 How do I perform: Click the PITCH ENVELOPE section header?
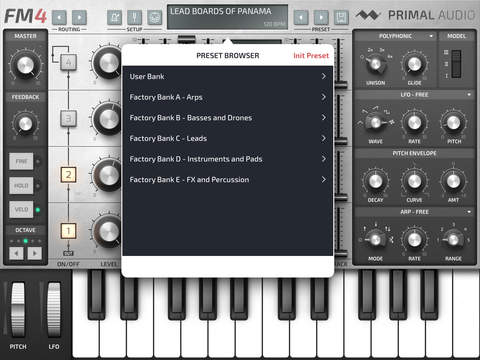click(414, 153)
